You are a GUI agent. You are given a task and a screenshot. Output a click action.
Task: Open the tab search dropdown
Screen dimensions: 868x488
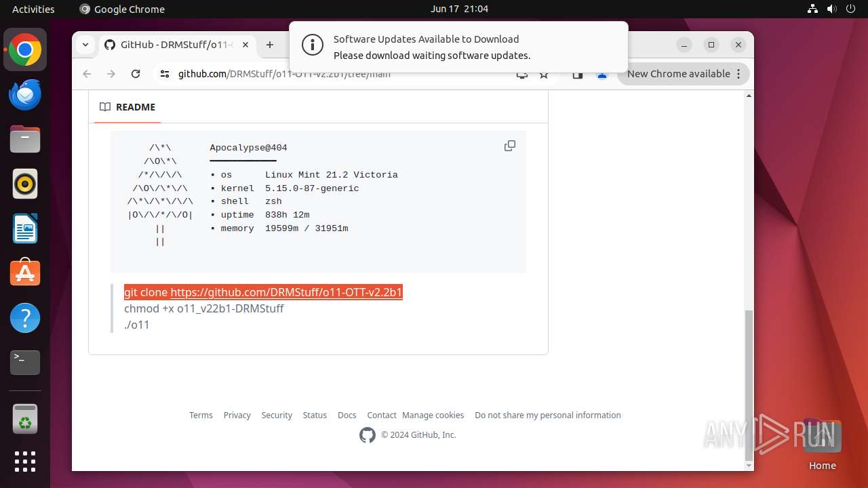coord(85,45)
